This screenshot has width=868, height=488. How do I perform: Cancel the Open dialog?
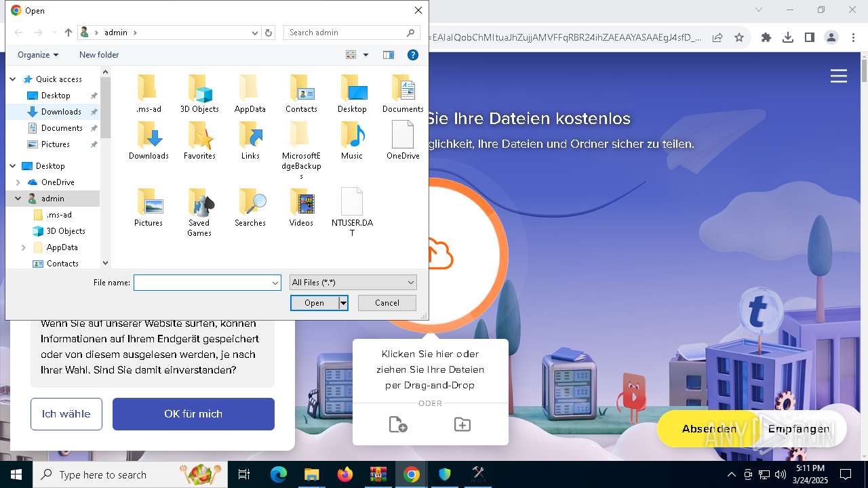[x=387, y=303]
